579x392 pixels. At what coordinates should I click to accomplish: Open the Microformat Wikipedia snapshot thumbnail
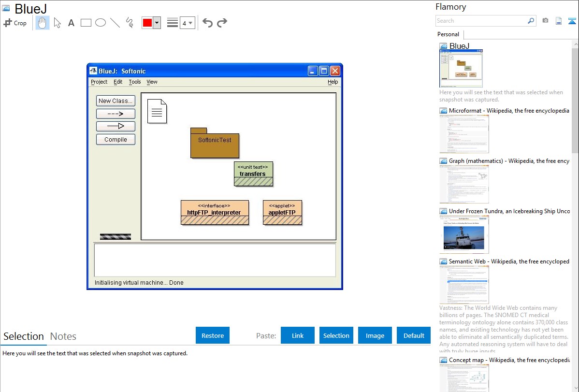click(464, 134)
